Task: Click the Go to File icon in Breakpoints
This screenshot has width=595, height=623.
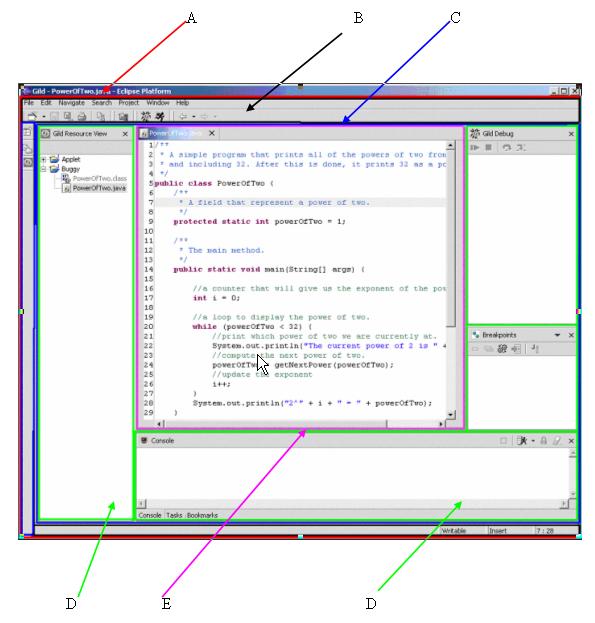Action: click(x=516, y=349)
